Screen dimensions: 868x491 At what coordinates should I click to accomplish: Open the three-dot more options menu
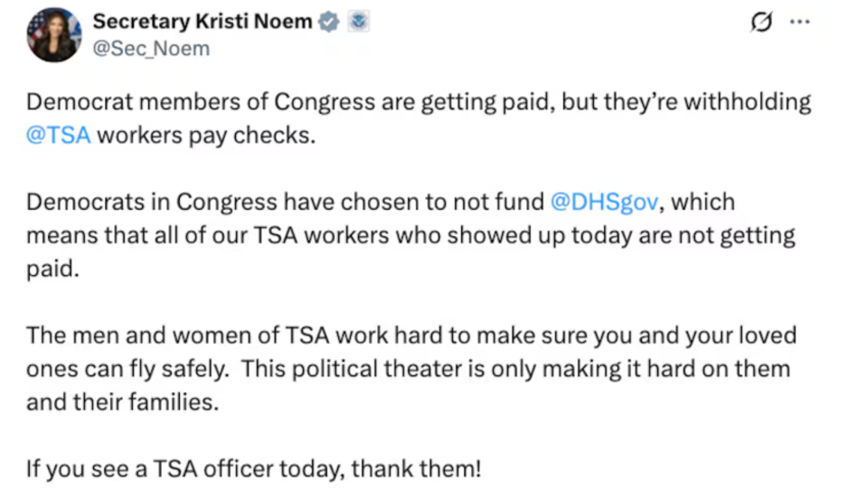click(800, 23)
